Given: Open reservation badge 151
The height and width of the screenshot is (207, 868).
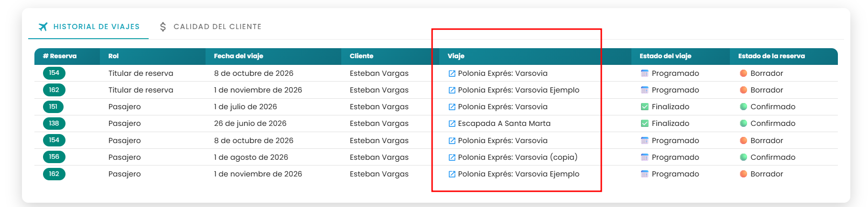Looking at the screenshot, I should pyautogui.click(x=53, y=107).
